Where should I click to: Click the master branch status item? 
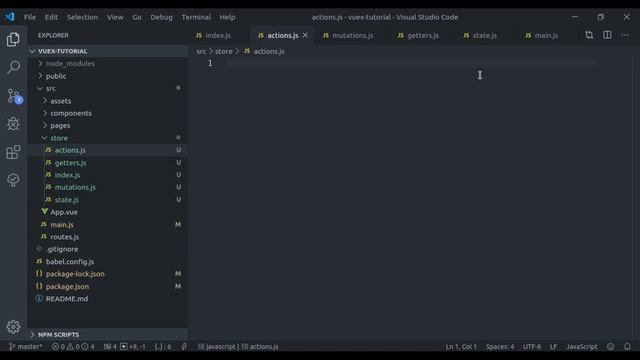pos(25,347)
